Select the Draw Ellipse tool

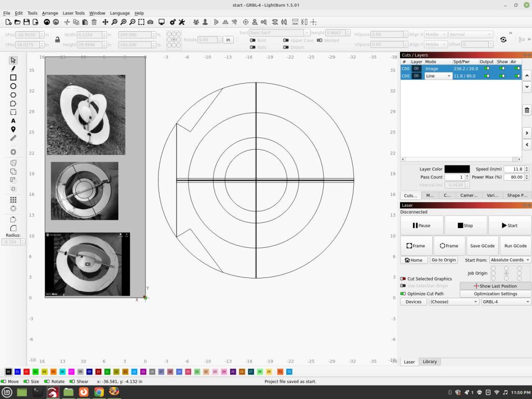click(13, 86)
